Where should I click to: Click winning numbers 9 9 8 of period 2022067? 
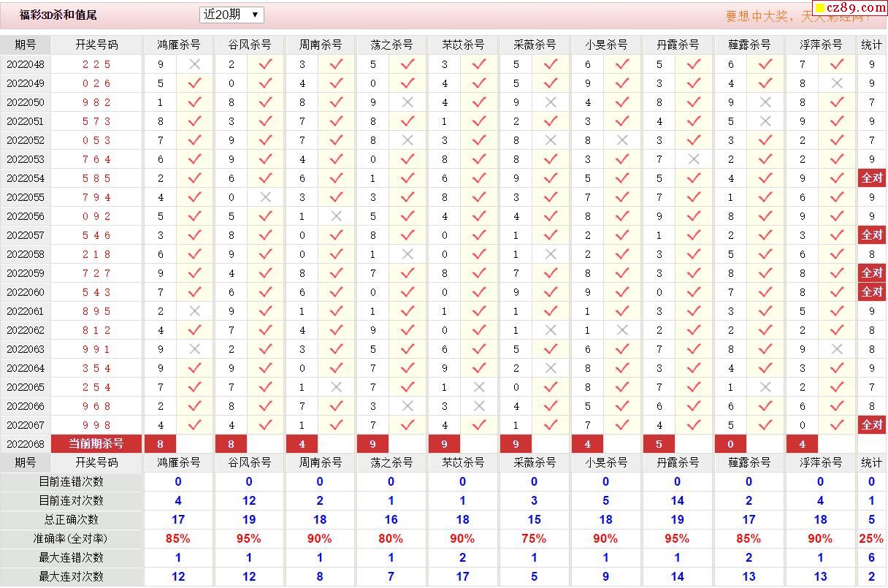pyautogui.click(x=96, y=425)
